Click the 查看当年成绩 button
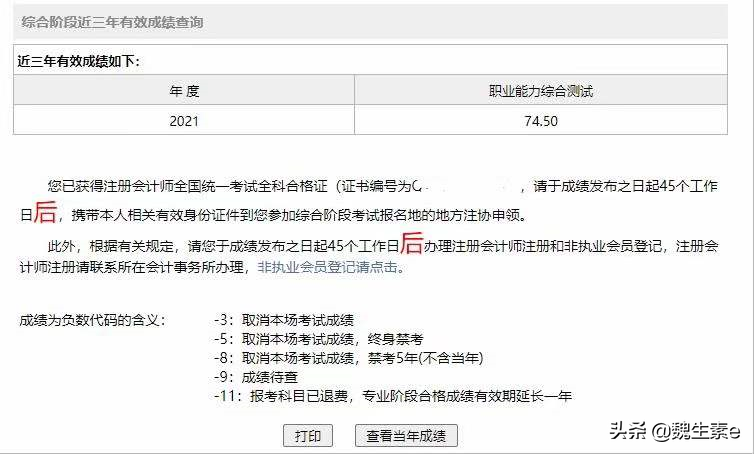Image resolution: width=754 pixels, height=454 pixels. coord(406,436)
